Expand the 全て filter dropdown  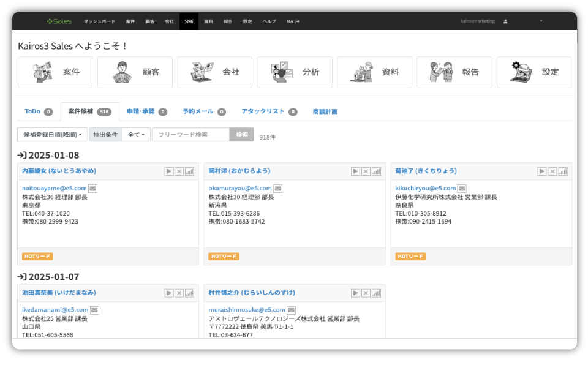pos(136,135)
